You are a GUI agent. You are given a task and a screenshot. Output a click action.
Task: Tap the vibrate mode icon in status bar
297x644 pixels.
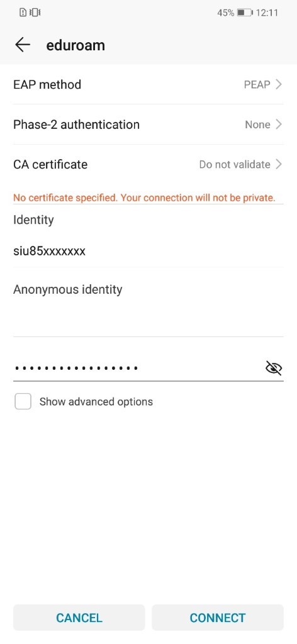[x=35, y=13]
